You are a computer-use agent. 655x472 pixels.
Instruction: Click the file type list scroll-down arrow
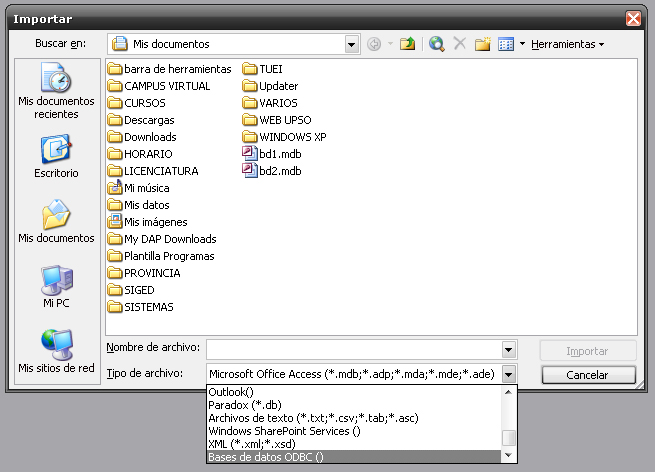(x=508, y=455)
